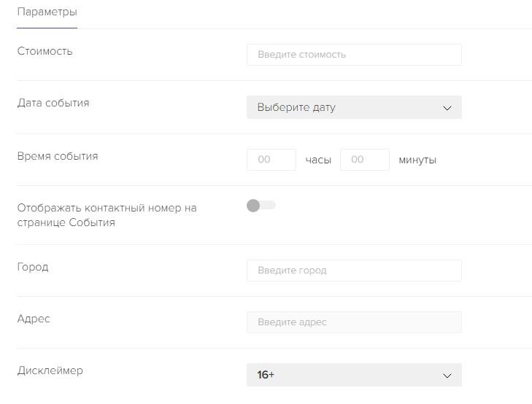Click the Введите адрес field
Screen dimensions: 532x404
pyautogui.click(x=354, y=322)
